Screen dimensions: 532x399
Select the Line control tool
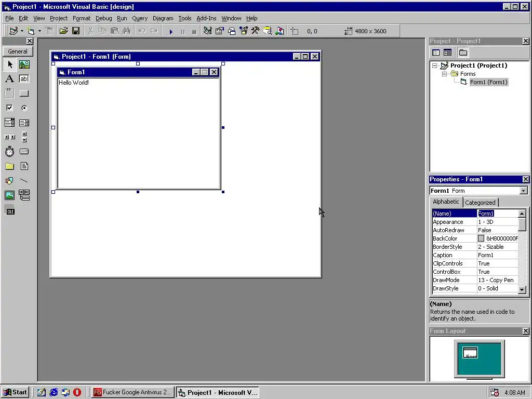(x=24, y=180)
